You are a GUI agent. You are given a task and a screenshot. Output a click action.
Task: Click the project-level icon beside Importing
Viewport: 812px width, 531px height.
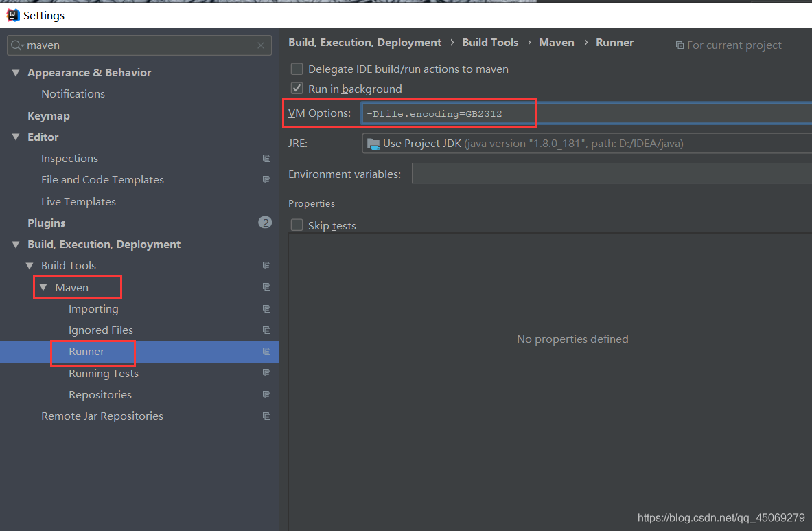[x=267, y=308]
